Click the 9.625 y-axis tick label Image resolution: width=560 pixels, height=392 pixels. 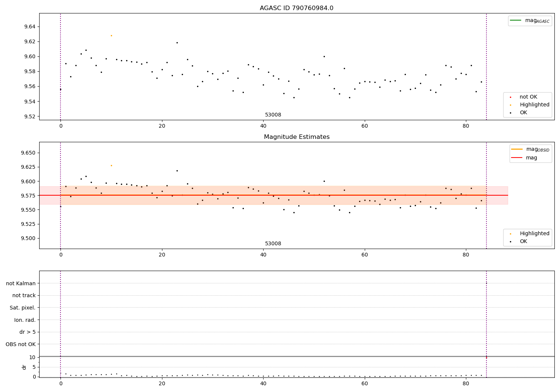[28, 167]
